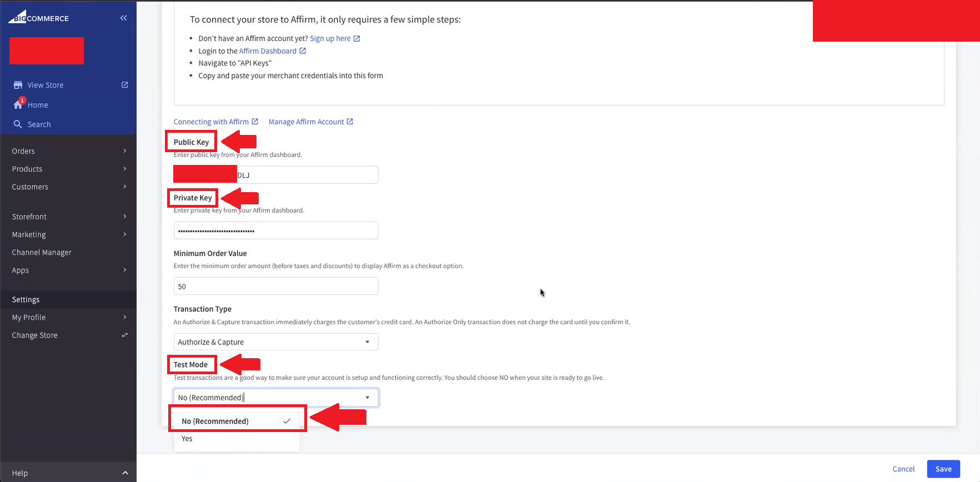The image size is (980, 482).
Task: Click Search in the sidebar
Action: 39,124
